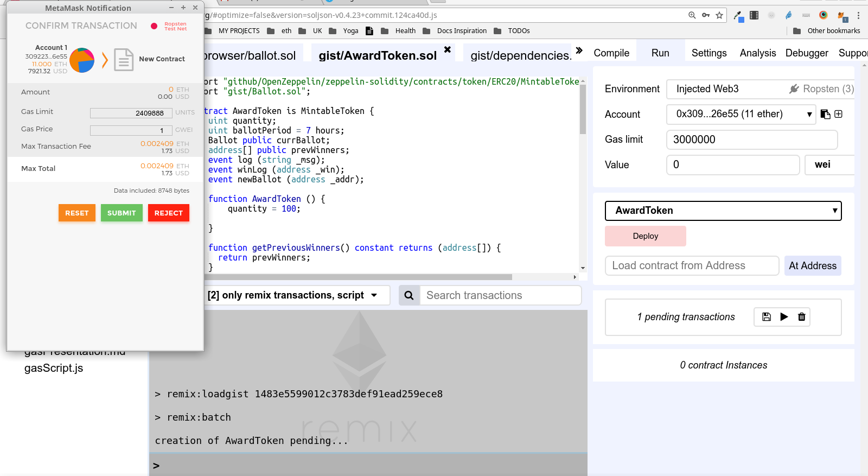Select gasScript.js in the file explorer
Image resolution: width=868 pixels, height=476 pixels.
click(x=54, y=368)
